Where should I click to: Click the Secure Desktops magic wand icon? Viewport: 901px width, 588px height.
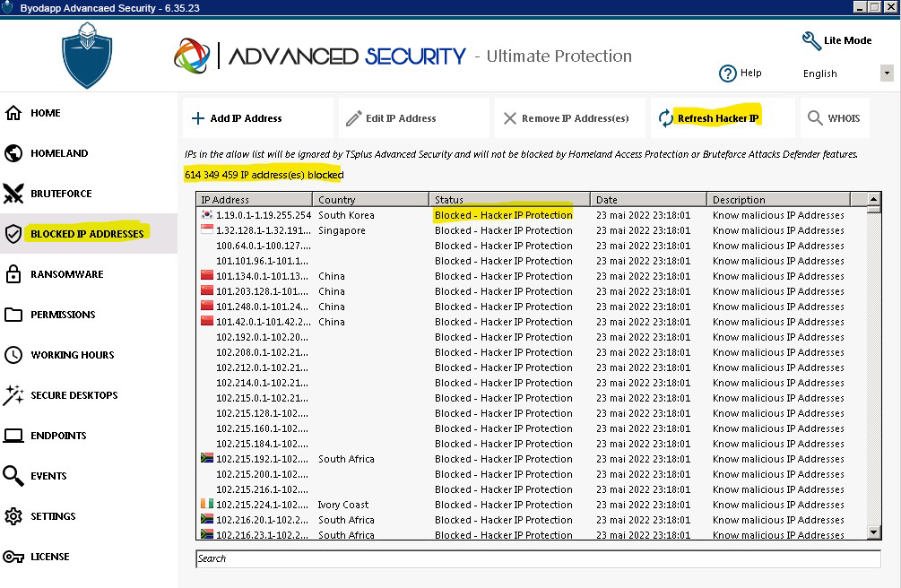(13, 395)
